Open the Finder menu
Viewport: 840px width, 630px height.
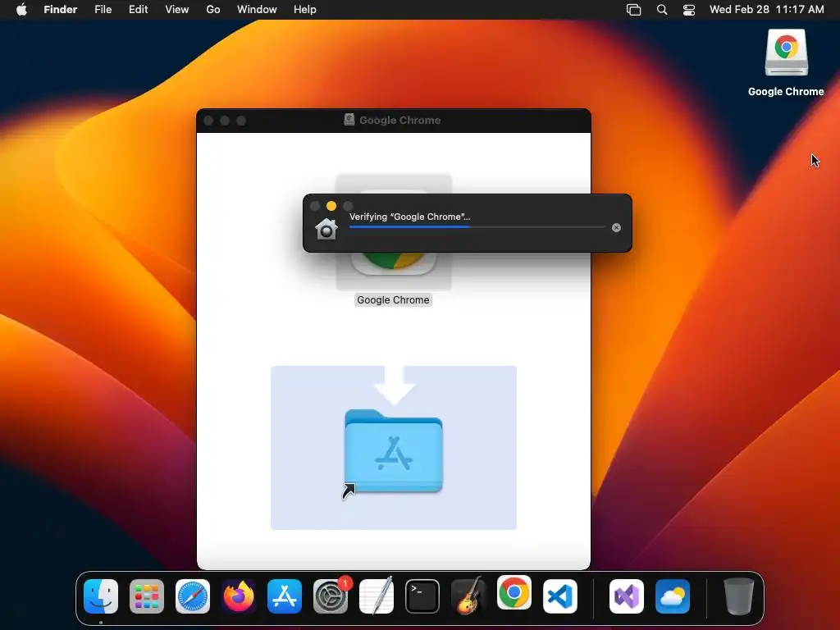61,10
